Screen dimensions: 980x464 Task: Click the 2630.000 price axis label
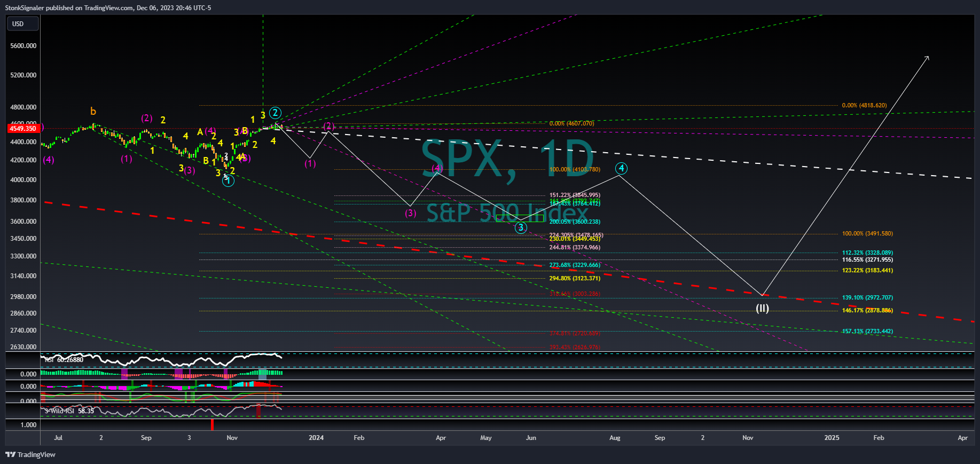(23, 347)
